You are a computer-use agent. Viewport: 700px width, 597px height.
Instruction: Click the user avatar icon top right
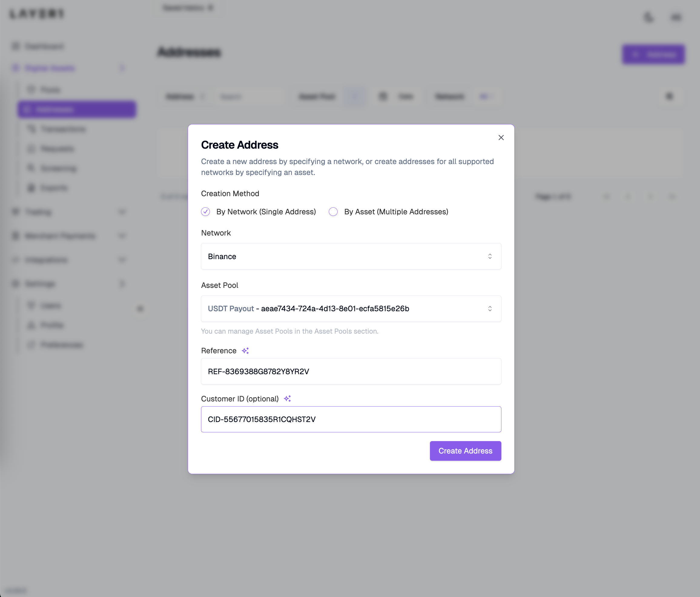coord(676,17)
